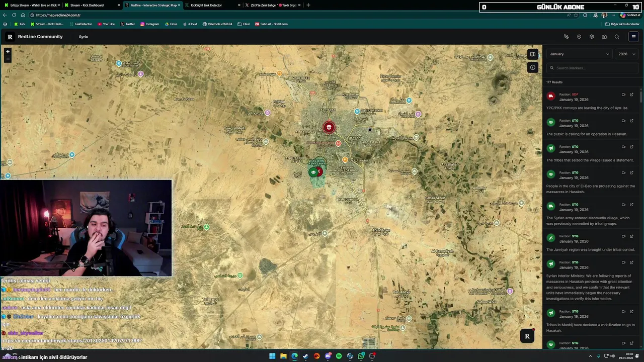
Task: Open the Instagram bookmark
Action: point(149,24)
